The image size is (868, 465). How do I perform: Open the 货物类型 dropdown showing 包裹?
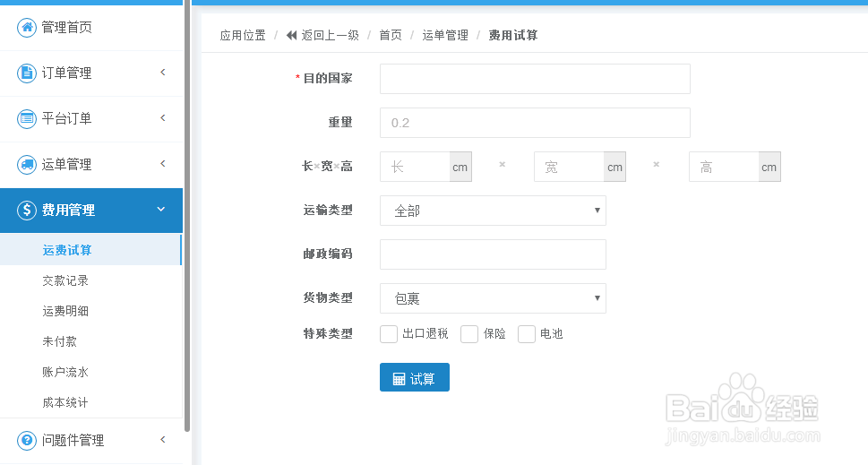coord(493,298)
